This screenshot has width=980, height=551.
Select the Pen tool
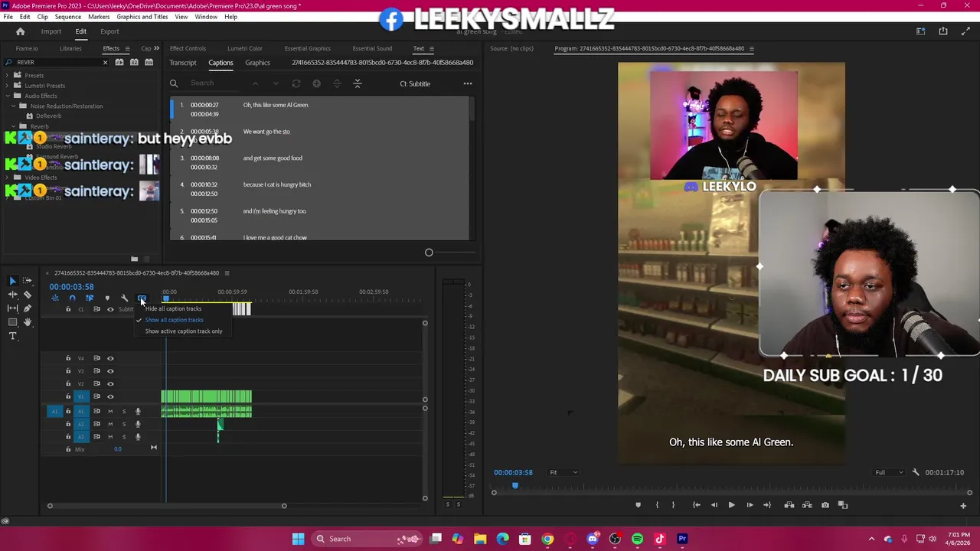pyautogui.click(x=28, y=308)
